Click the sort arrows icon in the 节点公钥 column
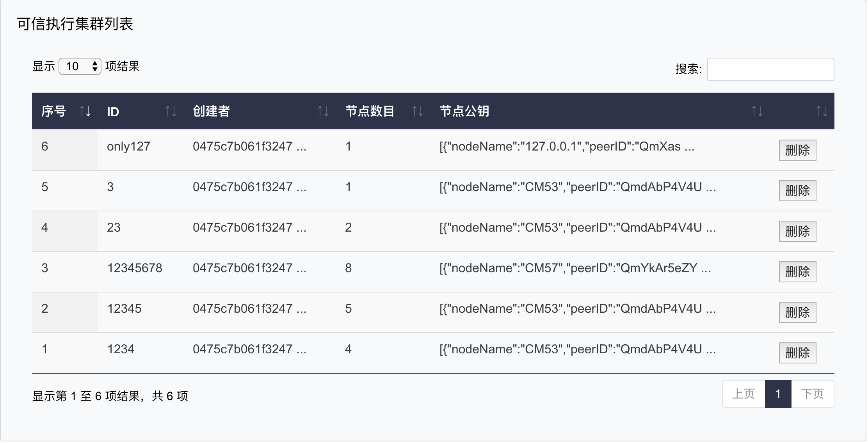868x443 pixels. coord(757,112)
